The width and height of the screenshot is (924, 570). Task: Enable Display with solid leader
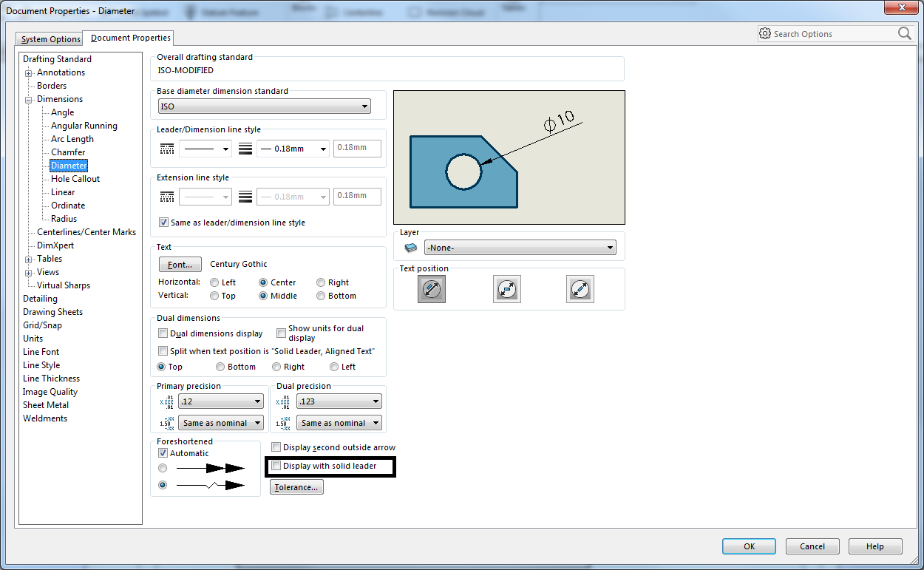(x=276, y=466)
